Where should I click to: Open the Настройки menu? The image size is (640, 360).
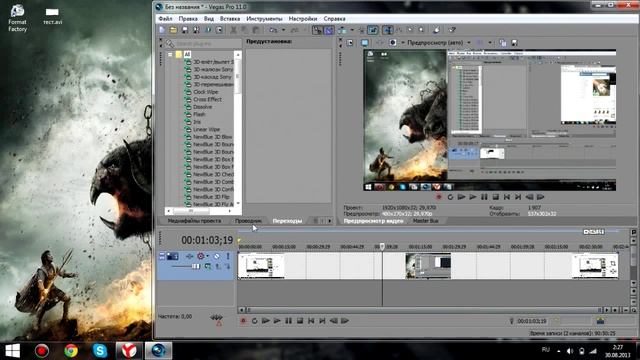point(303,19)
